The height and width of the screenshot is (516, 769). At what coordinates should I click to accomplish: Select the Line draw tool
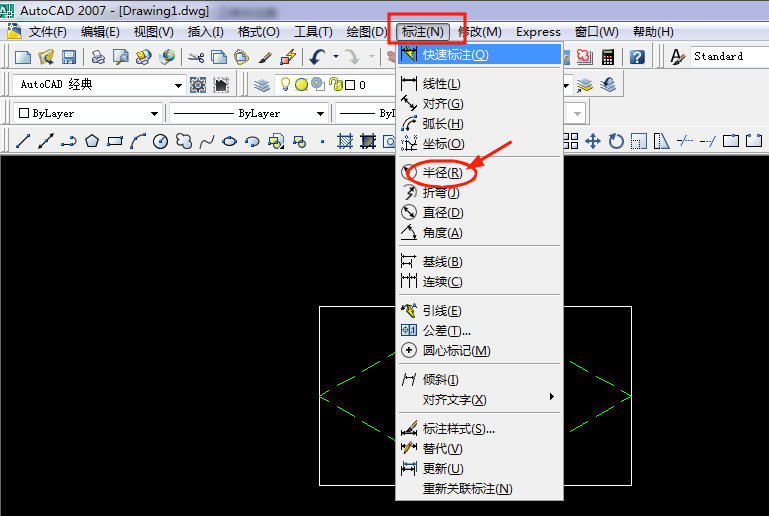pos(23,141)
